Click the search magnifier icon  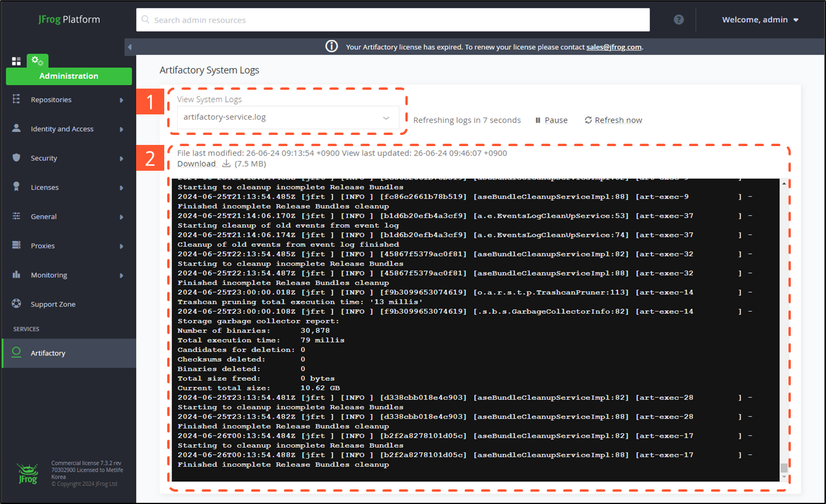145,19
